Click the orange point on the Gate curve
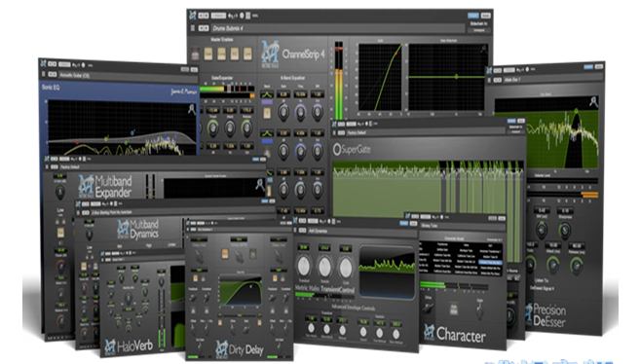Screen dimensions: 640x364 point(395,54)
